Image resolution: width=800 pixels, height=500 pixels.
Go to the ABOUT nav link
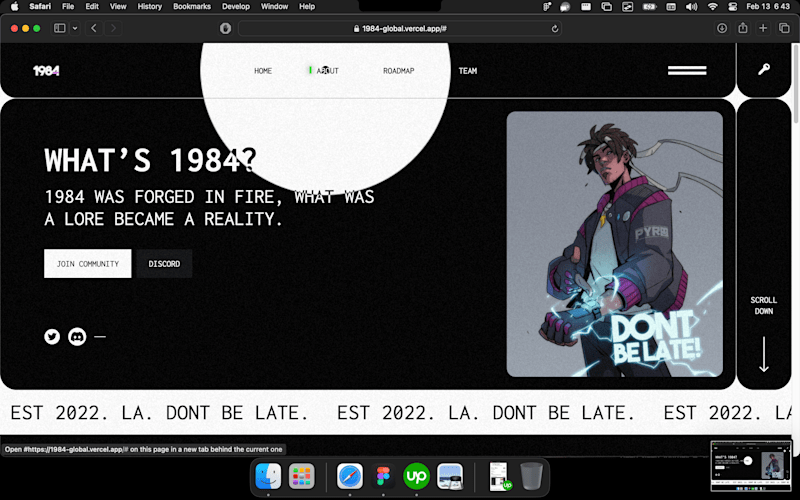[x=327, y=71]
